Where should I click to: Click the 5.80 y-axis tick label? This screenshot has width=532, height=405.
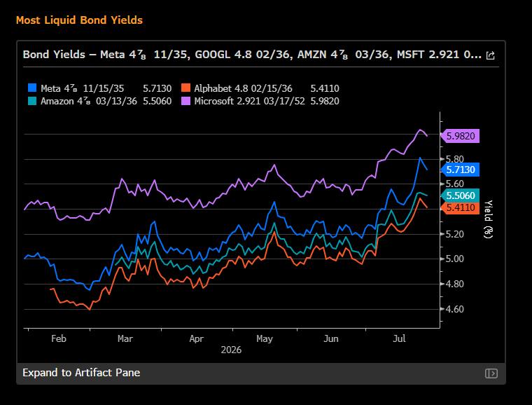pyautogui.click(x=454, y=159)
